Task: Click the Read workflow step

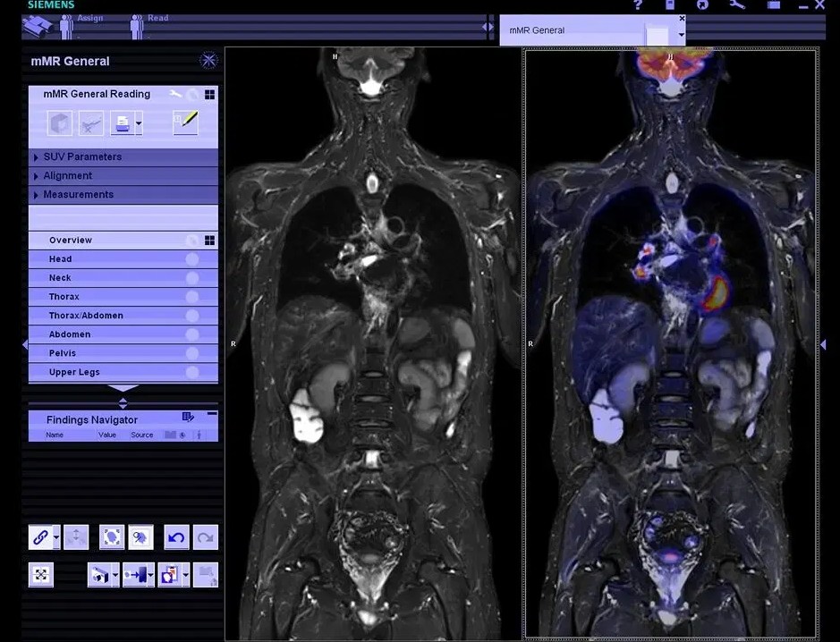Action: [149, 26]
